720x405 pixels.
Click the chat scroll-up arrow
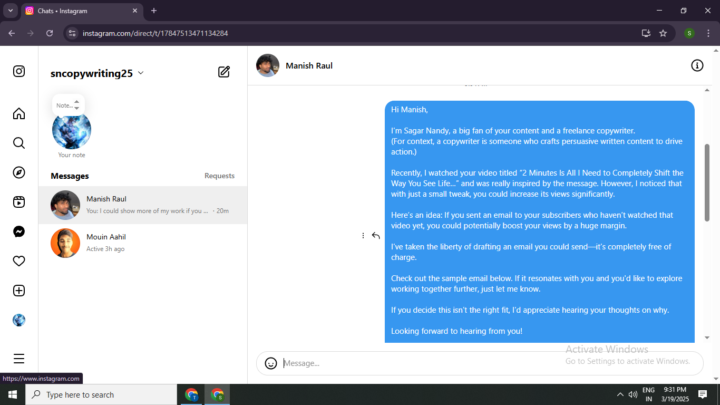[707, 90]
